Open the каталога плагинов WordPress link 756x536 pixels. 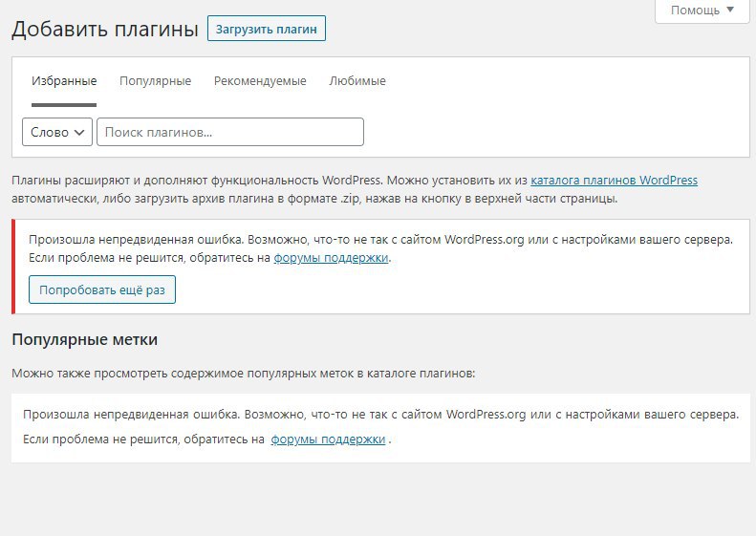(614, 181)
